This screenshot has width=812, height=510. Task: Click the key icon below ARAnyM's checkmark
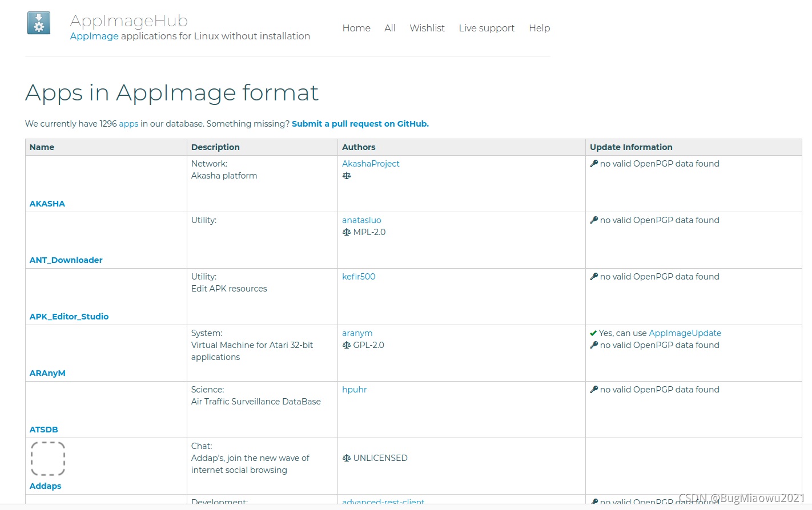(x=594, y=345)
